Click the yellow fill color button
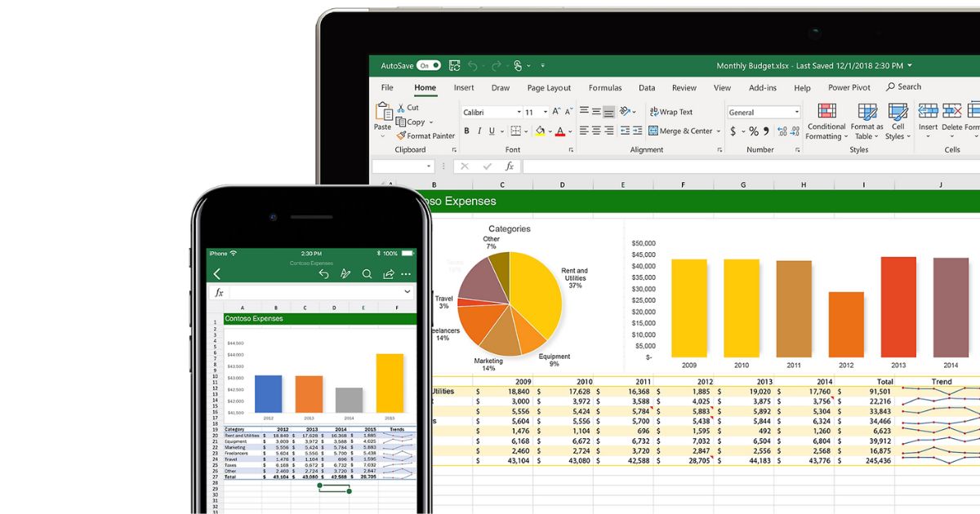Image resolution: width=980 pixels, height=514 pixels. tap(539, 131)
